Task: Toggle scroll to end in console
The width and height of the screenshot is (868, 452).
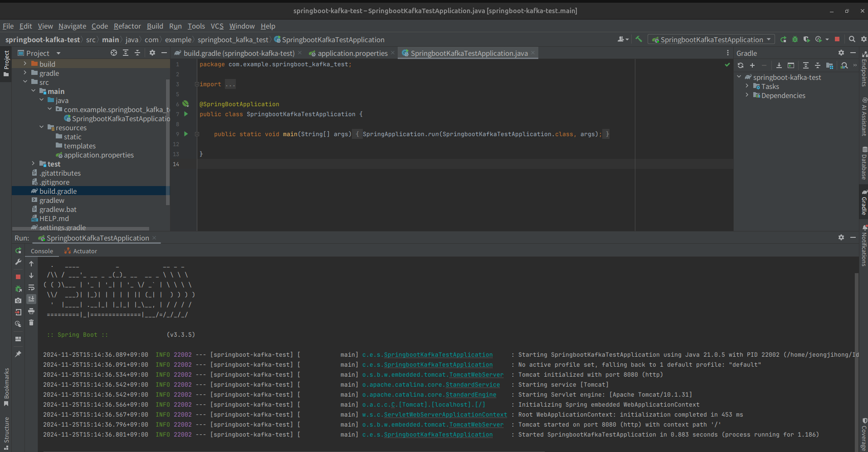Action: (31, 299)
